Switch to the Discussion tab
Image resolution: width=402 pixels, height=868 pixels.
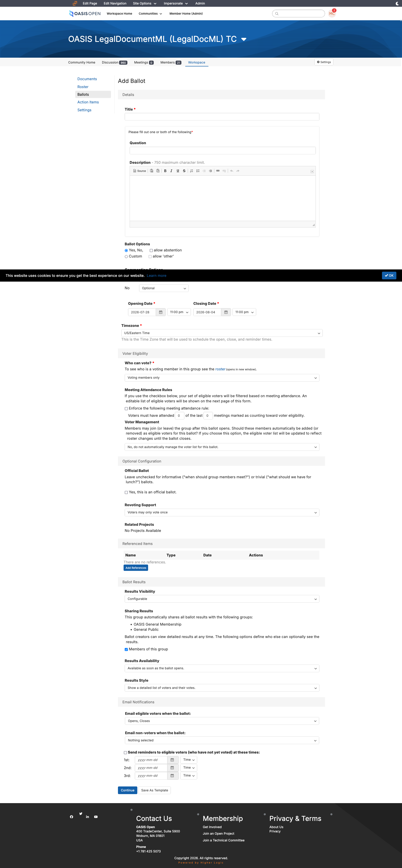tap(115, 63)
